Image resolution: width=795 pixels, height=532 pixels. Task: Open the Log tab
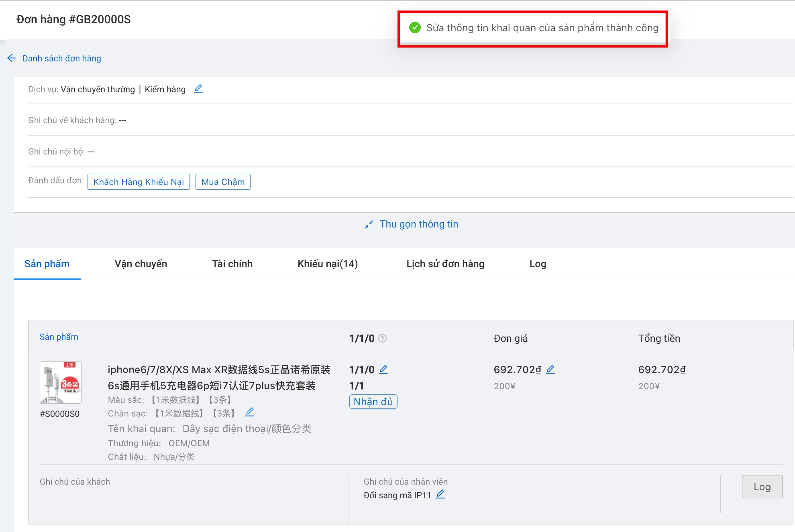point(538,264)
